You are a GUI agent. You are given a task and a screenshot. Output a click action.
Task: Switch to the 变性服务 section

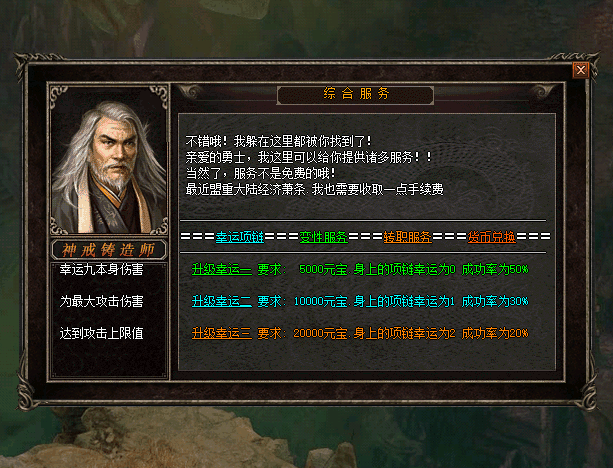[324, 237]
